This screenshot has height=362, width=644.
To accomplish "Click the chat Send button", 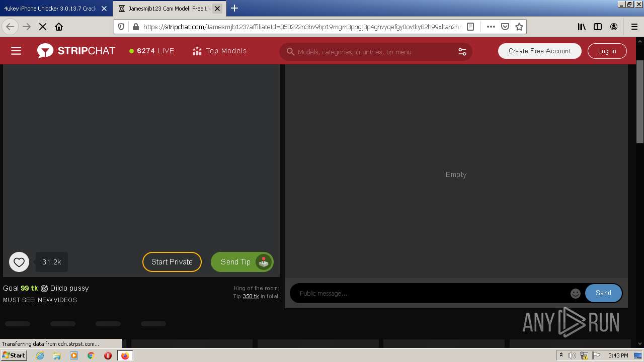I will (603, 293).
